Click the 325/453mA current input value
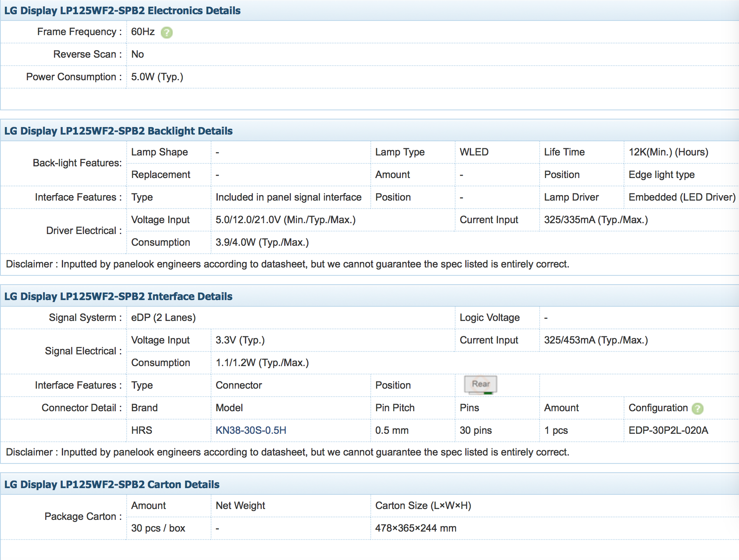The image size is (739, 560). [x=596, y=340]
